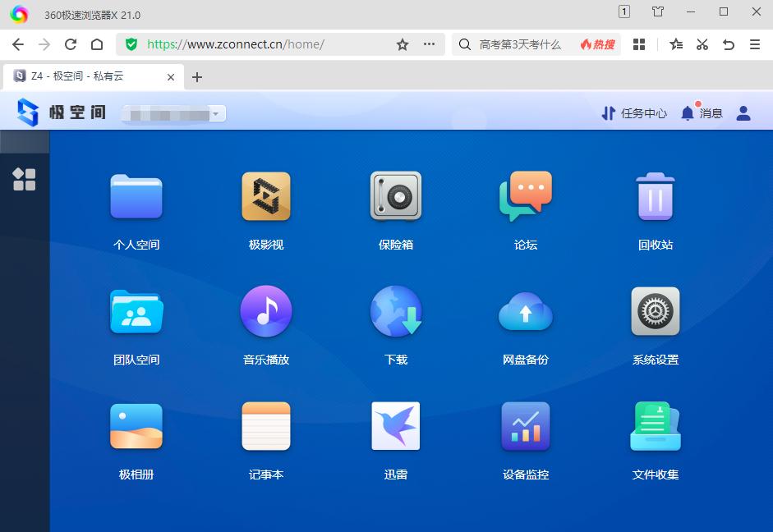This screenshot has width=773, height=532.
Task: Open the 回收站 recycle bin
Action: tap(655, 196)
